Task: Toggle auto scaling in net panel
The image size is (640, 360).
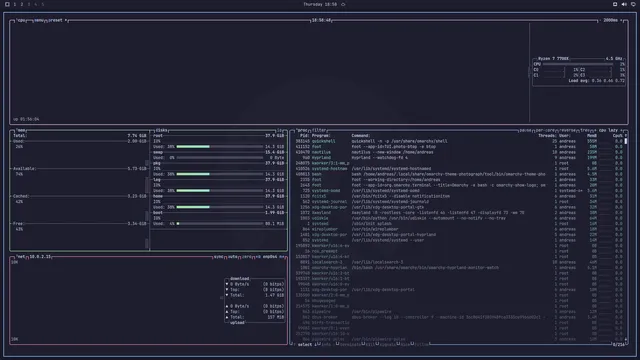Action: (x=233, y=257)
